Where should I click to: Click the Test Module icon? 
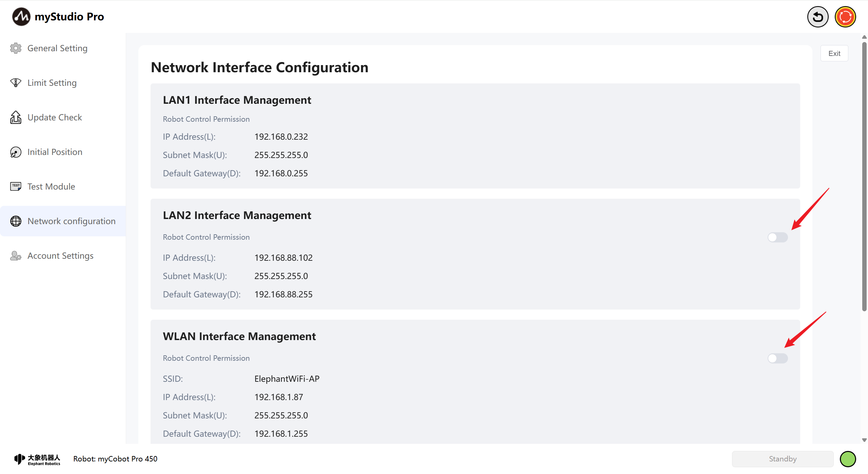(16, 186)
